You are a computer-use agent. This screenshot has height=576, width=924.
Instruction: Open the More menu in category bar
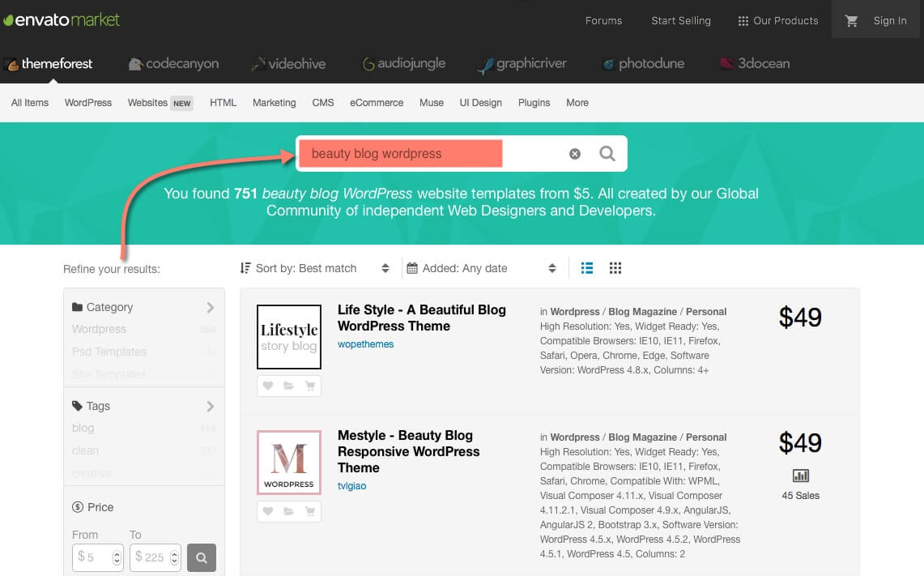click(x=577, y=103)
